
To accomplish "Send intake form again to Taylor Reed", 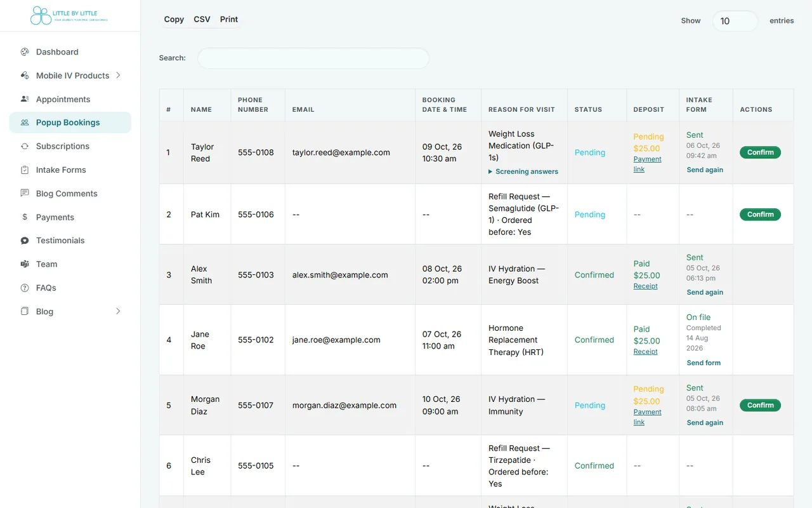I will point(705,170).
